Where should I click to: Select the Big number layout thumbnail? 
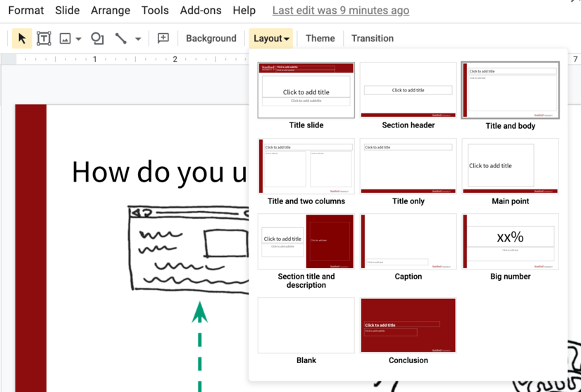(x=511, y=241)
